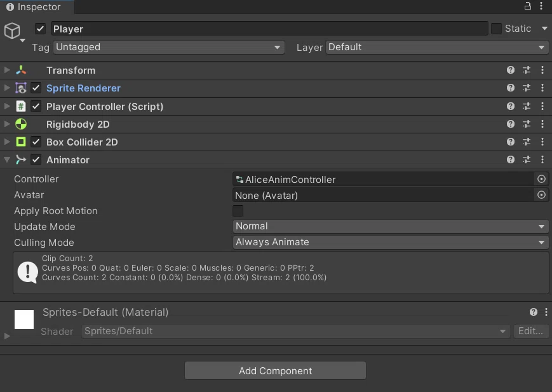
Task: Open the Inspector tab options menu
Action: pos(541,6)
